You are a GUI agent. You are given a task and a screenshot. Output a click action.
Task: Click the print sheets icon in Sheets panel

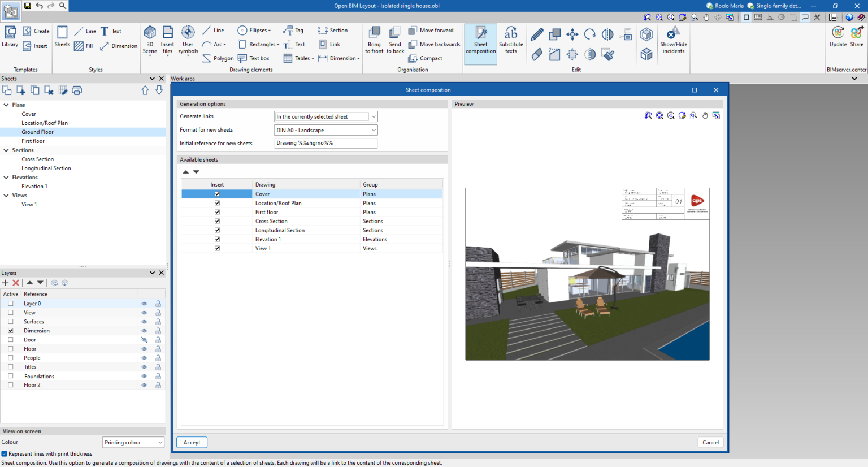(76, 90)
